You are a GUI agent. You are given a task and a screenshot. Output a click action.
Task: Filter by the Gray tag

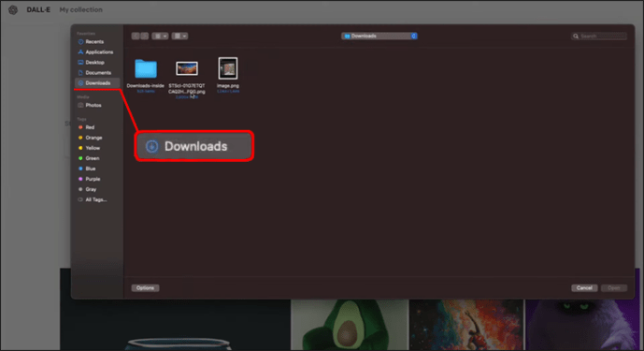point(88,189)
